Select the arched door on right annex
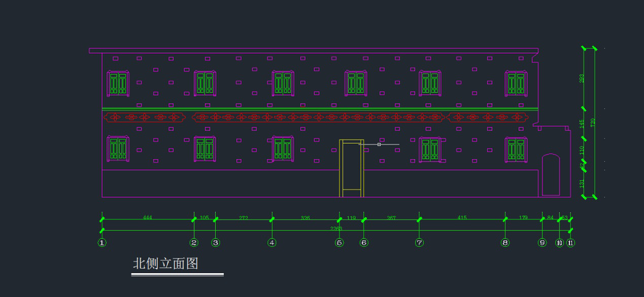Screen dimensions: 644x297 tap(551, 174)
